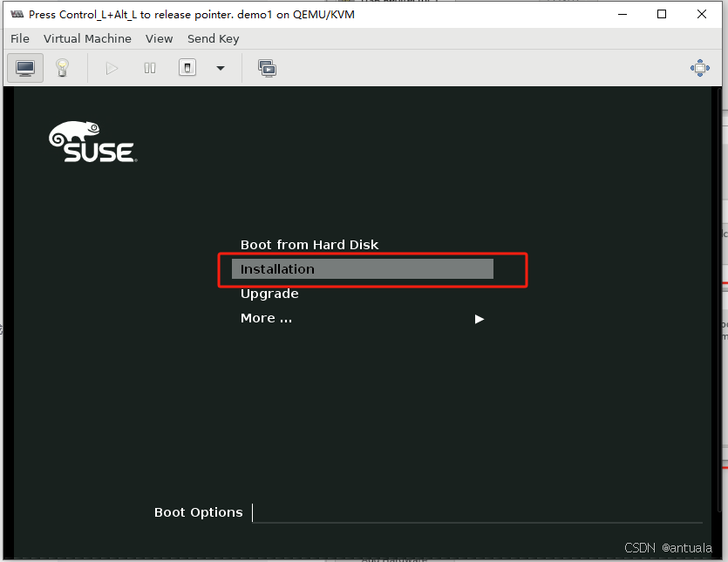Open the File menu
Image resolution: width=728 pixels, height=562 pixels.
[20, 38]
